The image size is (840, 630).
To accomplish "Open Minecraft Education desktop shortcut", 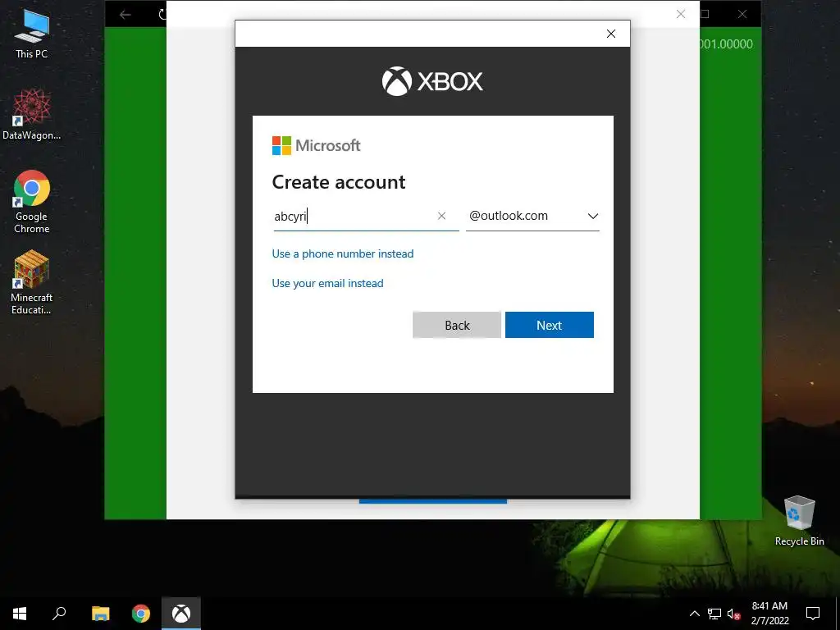I will pyautogui.click(x=32, y=282).
